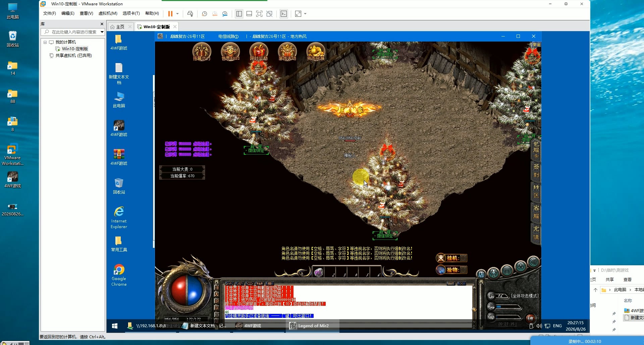Click the 包服卡 side button
644x345 pixels.
[x=536, y=150]
